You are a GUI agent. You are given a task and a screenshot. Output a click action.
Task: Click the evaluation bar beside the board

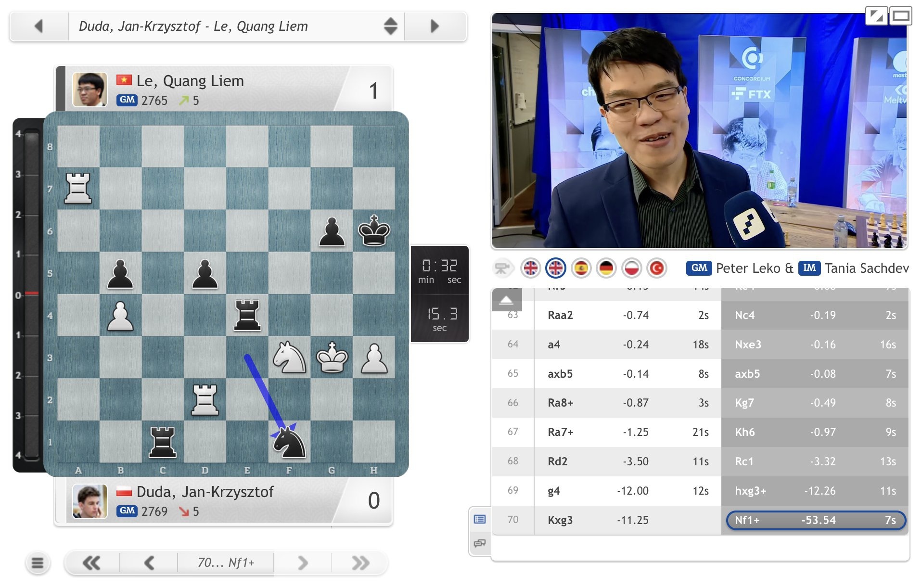(x=31, y=294)
